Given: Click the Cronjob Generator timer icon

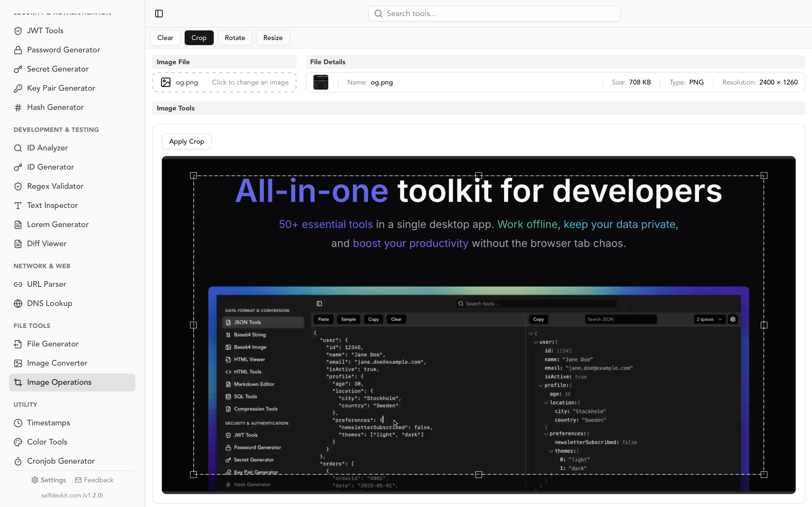Looking at the screenshot, I should pyautogui.click(x=18, y=461).
